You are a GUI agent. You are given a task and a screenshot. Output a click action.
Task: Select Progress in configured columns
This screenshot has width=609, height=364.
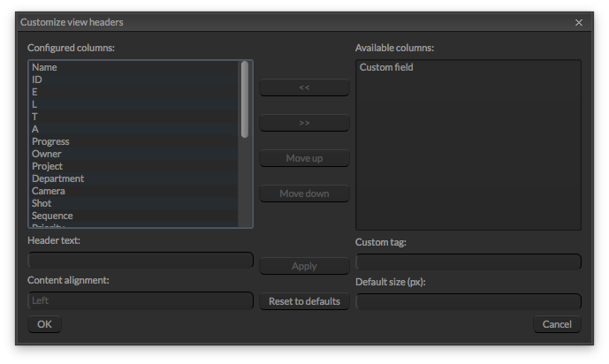tap(134, 141)
